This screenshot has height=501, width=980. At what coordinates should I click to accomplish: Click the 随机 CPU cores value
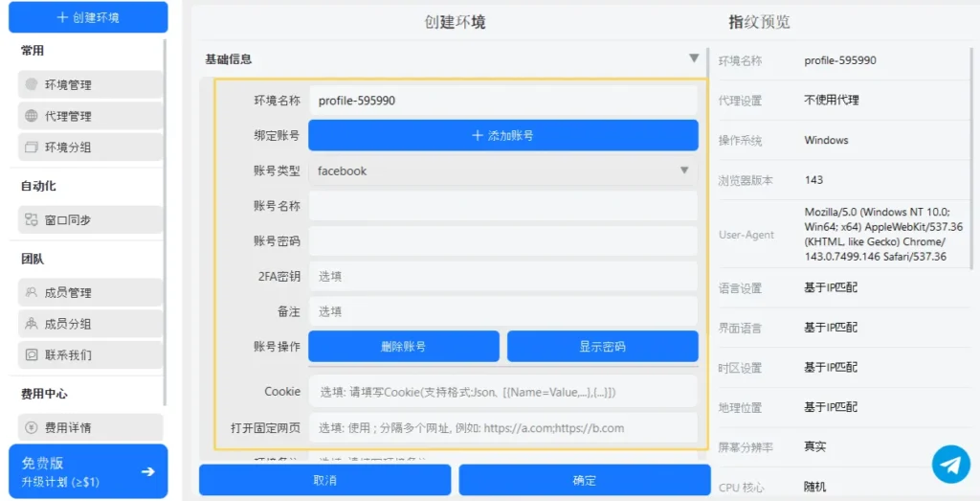[815, 488]
